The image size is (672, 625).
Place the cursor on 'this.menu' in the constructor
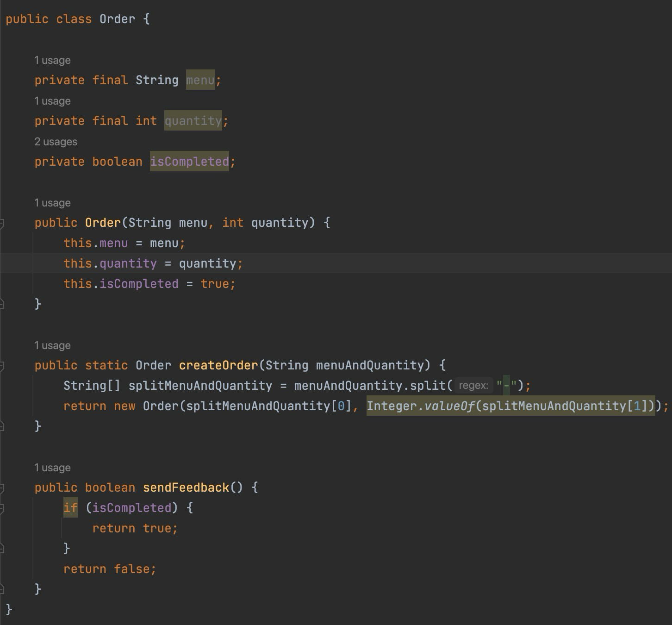95,243
